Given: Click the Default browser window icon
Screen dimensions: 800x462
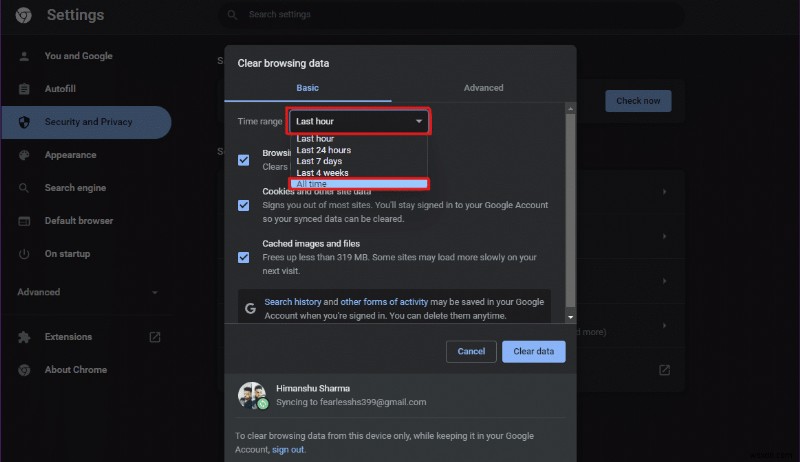Looking at the screenshot, I should click(x=24, y=221).
